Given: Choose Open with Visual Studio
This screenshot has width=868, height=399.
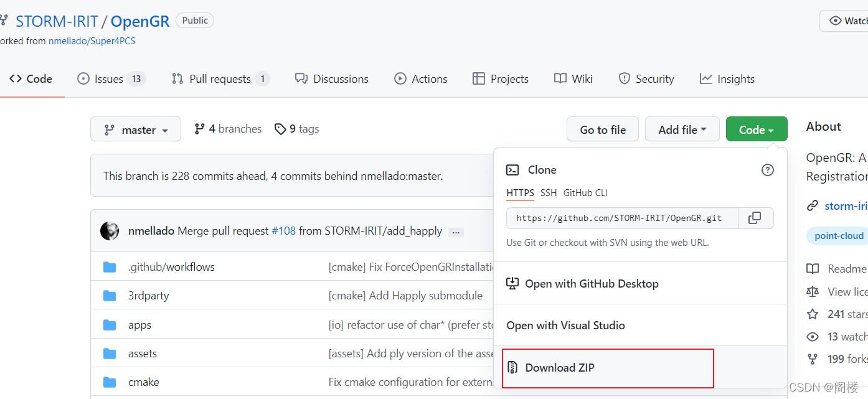Looking at the screenshot, I should [640, 326].
